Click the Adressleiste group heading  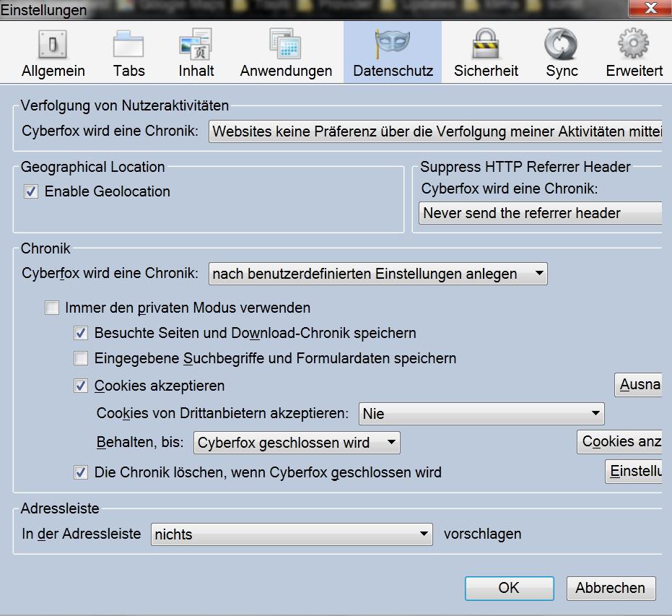point(60,508)
